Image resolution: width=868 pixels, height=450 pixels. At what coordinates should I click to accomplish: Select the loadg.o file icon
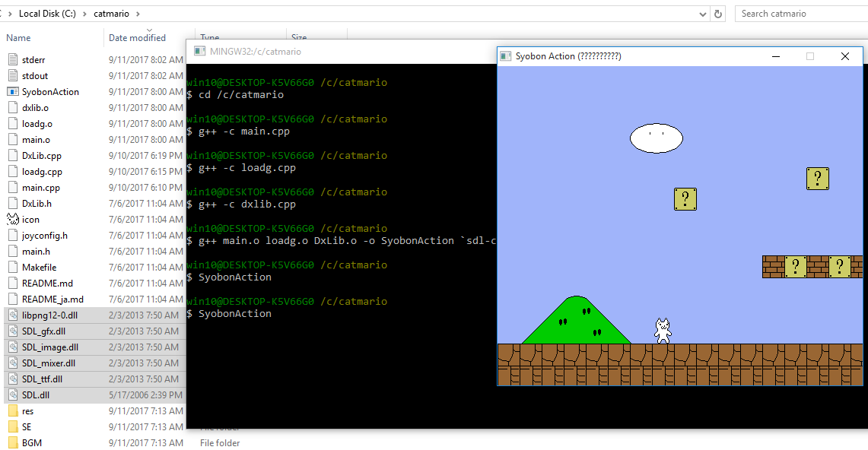tap(13, 124)
